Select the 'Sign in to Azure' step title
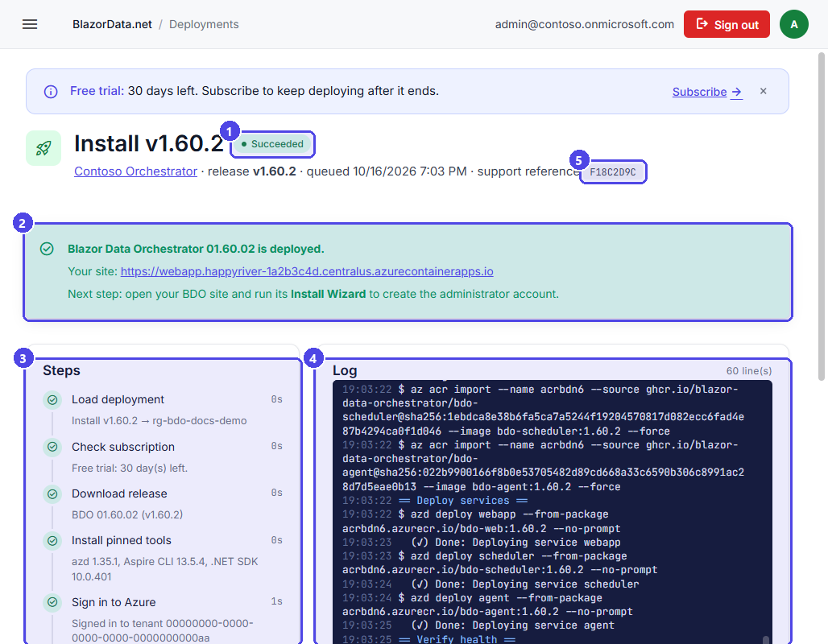 pos(114,602)
